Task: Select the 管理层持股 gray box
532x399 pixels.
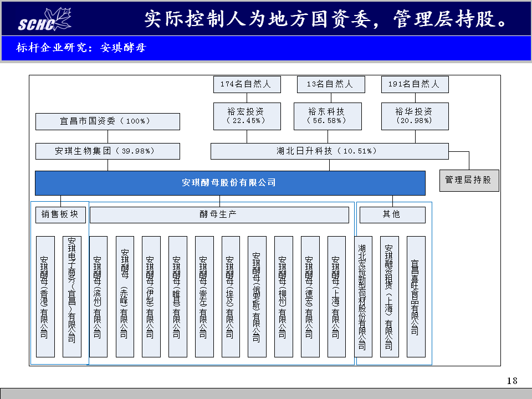Action: coord(469,181)
